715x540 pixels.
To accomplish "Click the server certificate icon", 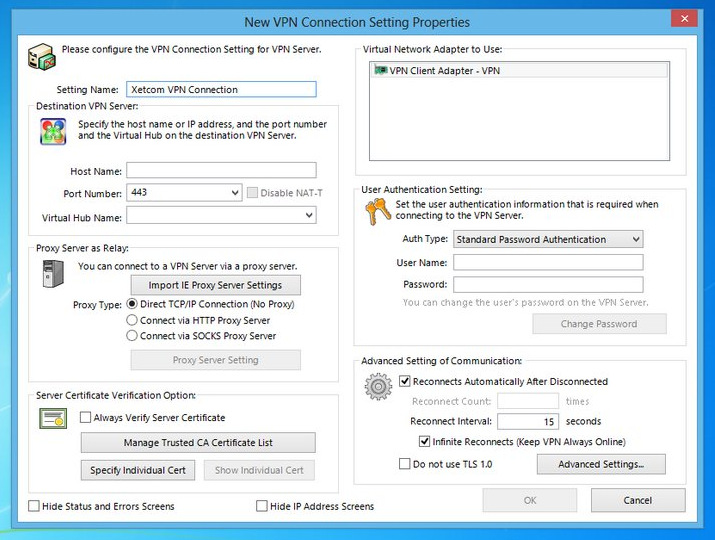I will click(53, 418).
